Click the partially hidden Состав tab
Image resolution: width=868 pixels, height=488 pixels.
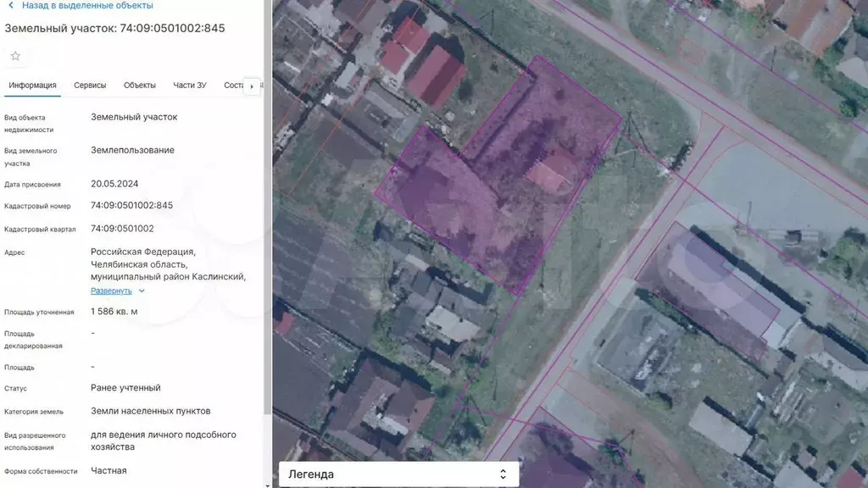[x=233, y=86]
